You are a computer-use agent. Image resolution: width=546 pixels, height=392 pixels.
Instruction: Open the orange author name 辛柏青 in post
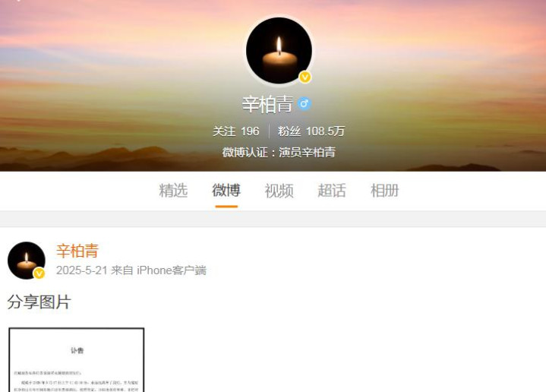(77, 251)
